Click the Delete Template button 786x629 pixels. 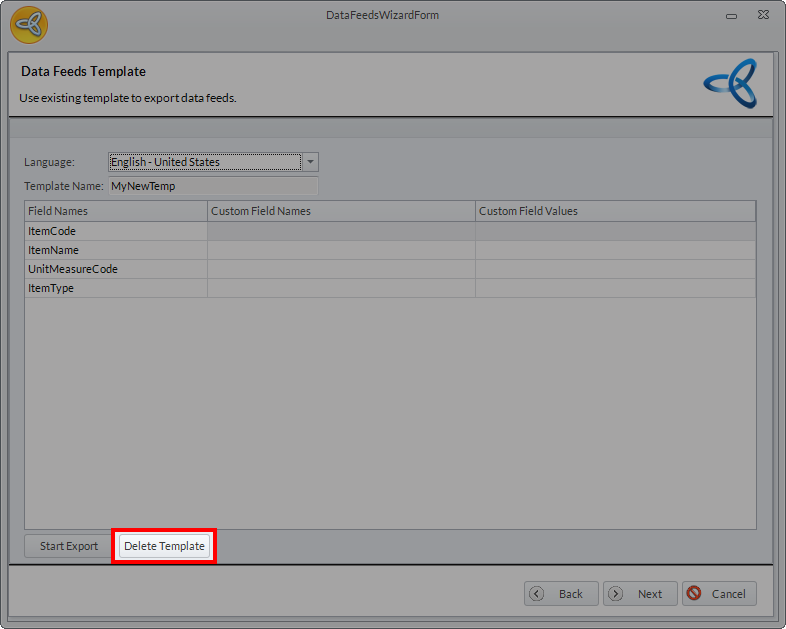point(164,546)
